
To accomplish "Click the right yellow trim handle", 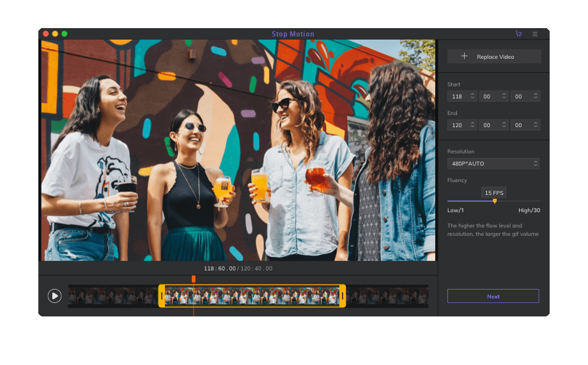I will [x=343, y=296].
